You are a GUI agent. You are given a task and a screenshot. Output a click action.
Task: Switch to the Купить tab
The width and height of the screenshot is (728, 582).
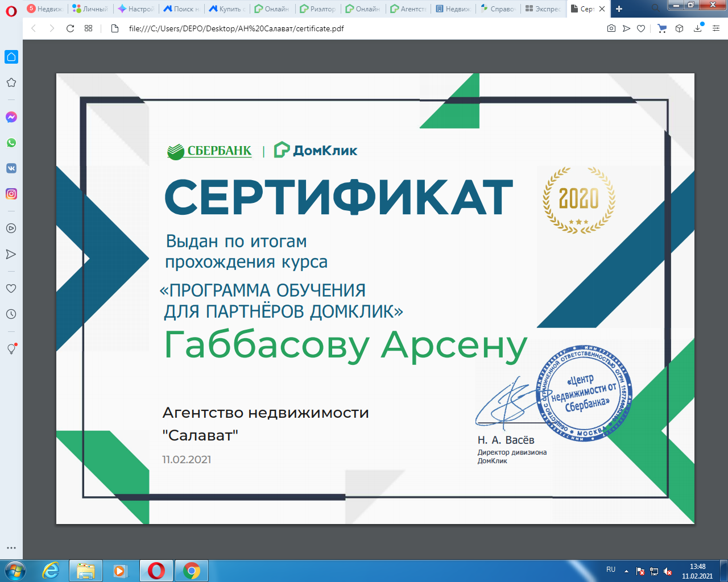(x=226, y=9)
